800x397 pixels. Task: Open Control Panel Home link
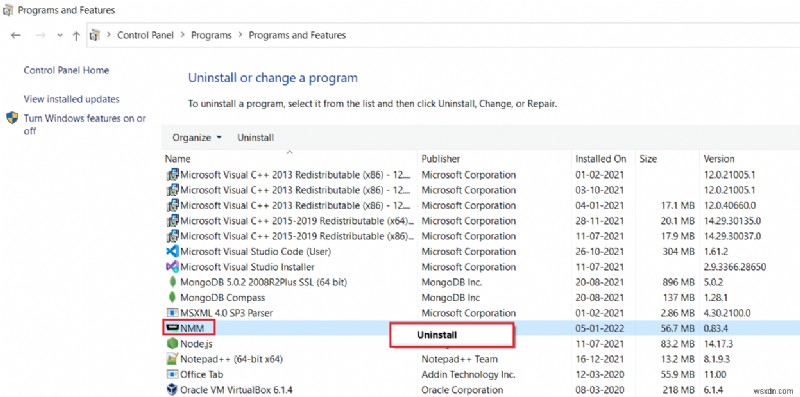click(66, 70)
